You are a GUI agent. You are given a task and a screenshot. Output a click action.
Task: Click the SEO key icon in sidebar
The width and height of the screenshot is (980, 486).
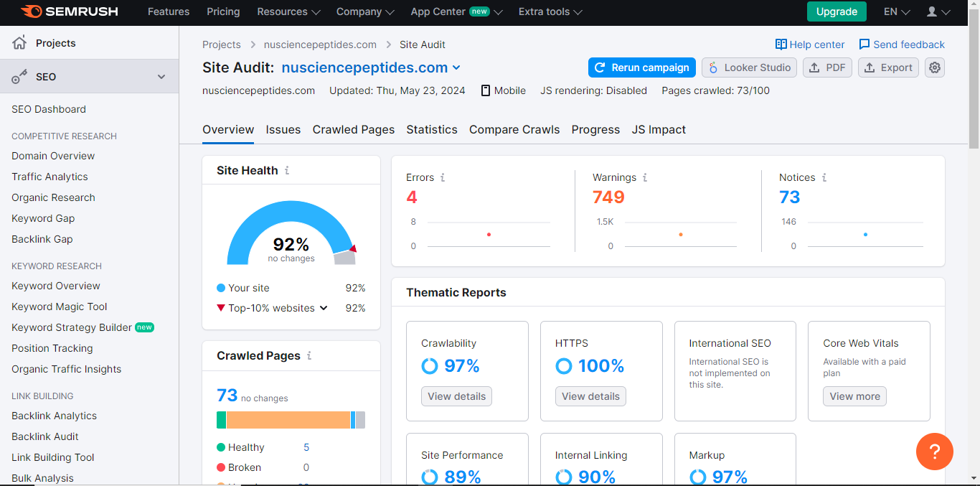tap(19, 77)
